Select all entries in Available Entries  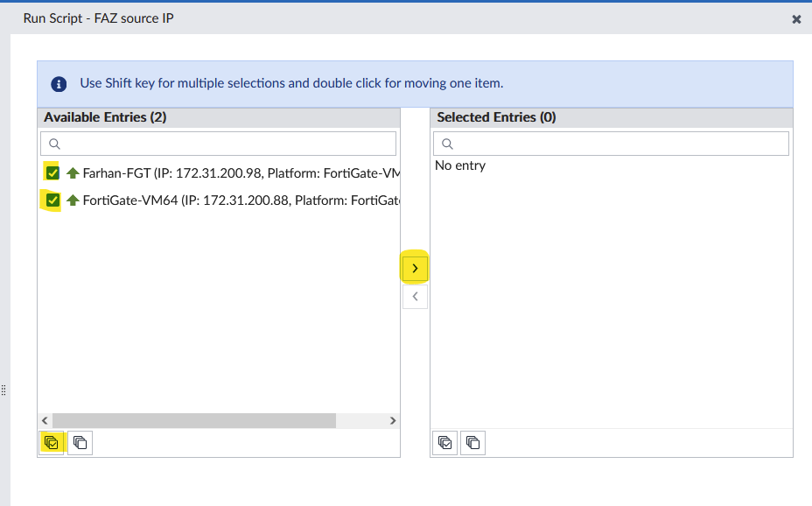pos(52,443)
